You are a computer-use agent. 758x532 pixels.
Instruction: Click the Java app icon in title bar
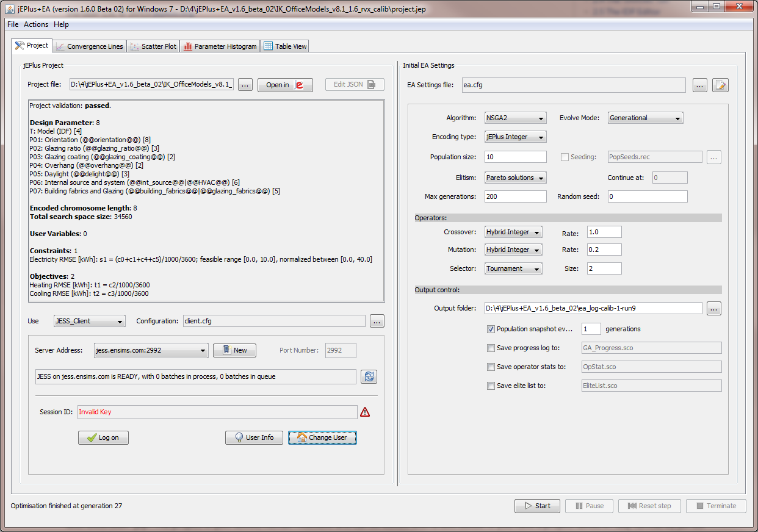(10, 9)
